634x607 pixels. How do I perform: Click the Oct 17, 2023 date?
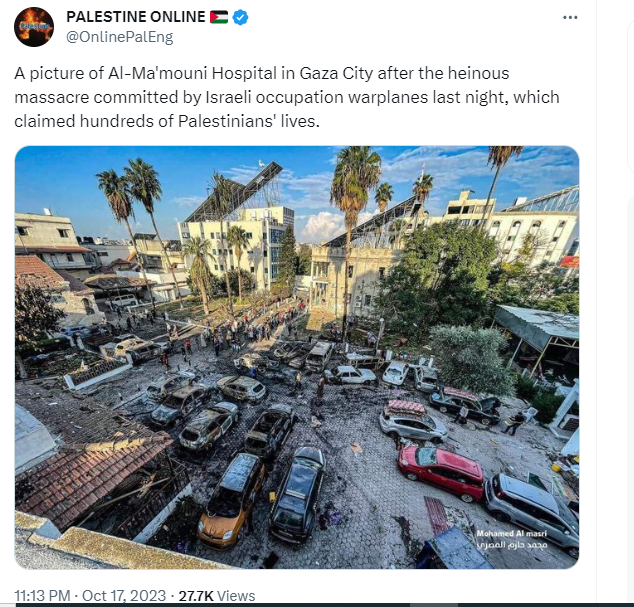click(x=124, y=596)
